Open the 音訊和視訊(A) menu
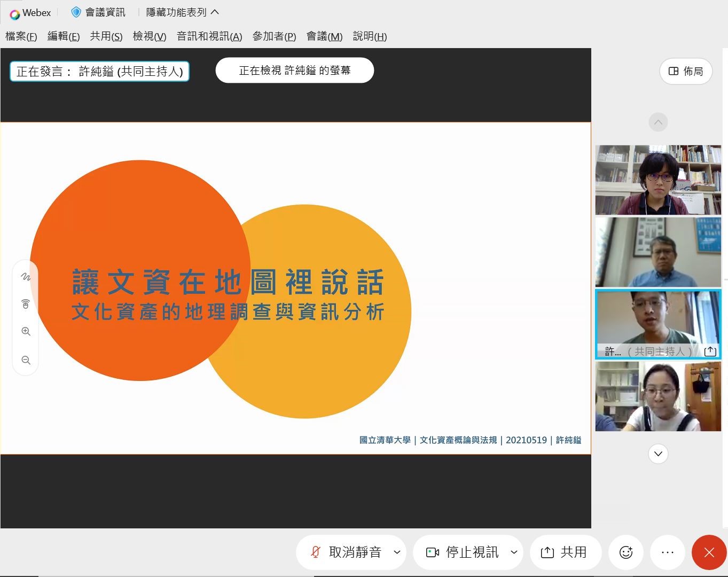 coord(209,36)
